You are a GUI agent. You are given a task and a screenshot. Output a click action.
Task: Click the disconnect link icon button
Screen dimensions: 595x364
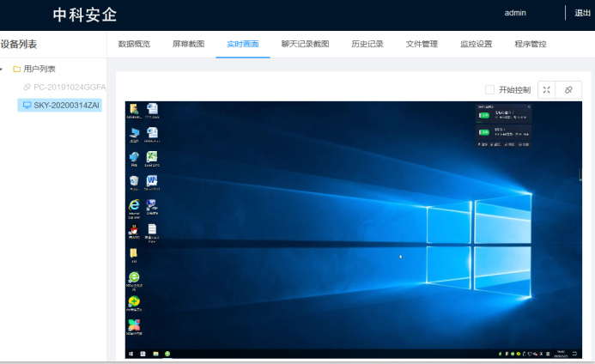point(568,90)
